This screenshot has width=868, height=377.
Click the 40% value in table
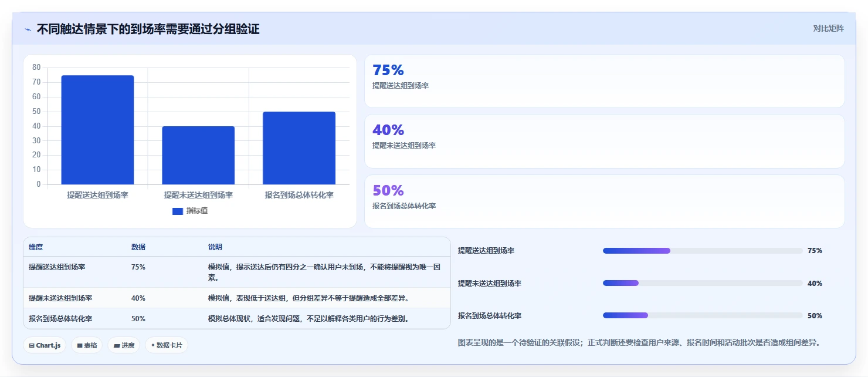(x=138, y=298)
